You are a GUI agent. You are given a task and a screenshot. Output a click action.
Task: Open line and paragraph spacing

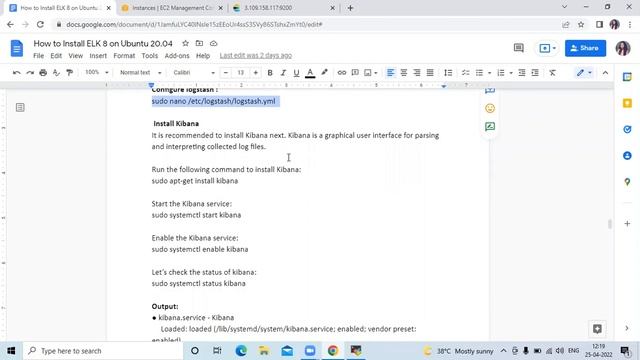tap(448, 73)
